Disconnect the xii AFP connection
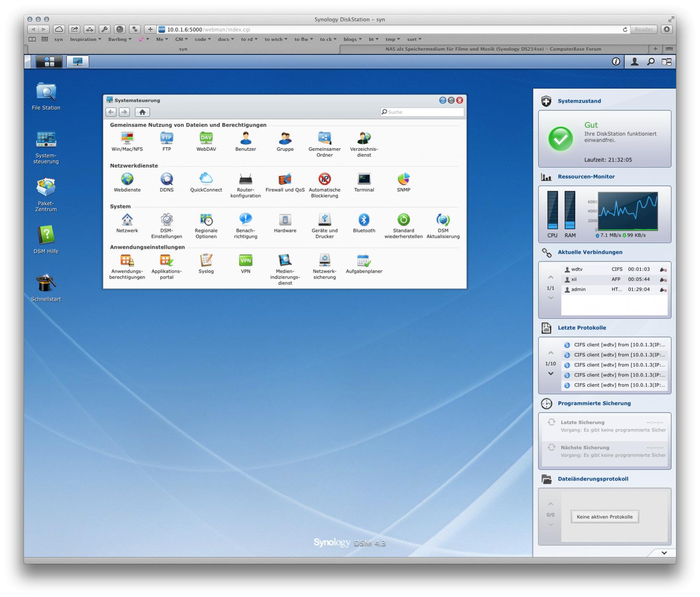700x597 pixels. pyautogui.click(x=663, y=280)
